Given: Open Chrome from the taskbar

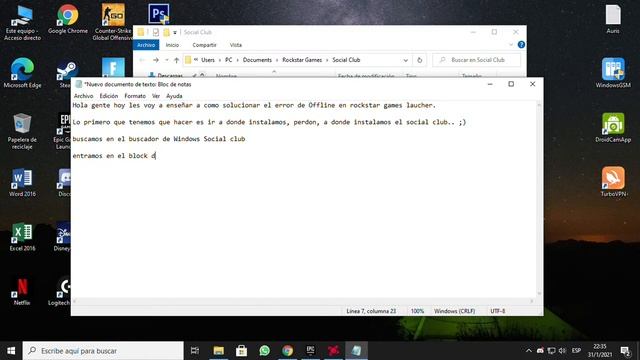Looking at the screenshot, I should tap(287, 351).
